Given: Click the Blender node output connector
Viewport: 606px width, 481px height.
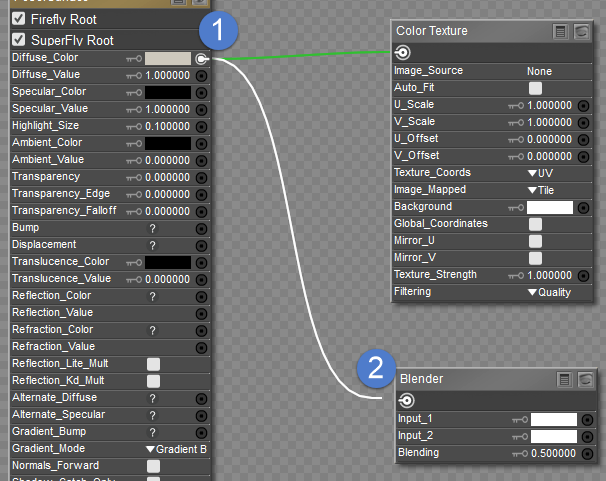Looking at the screenshot, I should (x=407, y=400).
